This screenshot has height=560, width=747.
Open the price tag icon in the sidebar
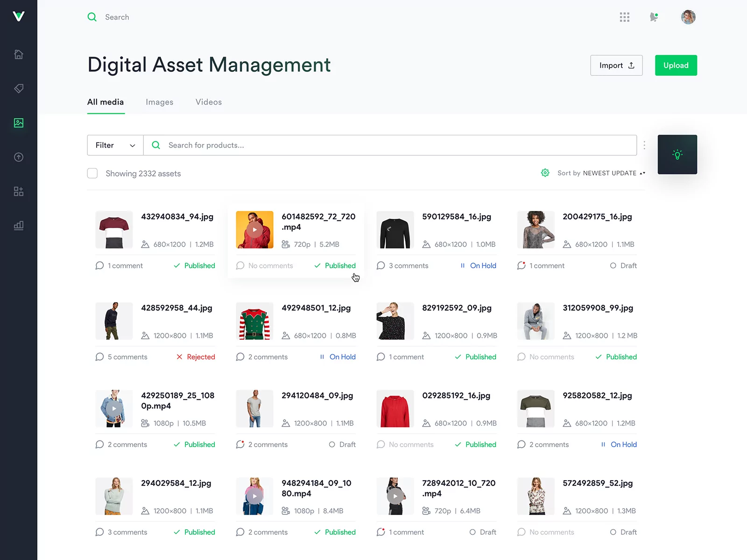coord(19,88)
